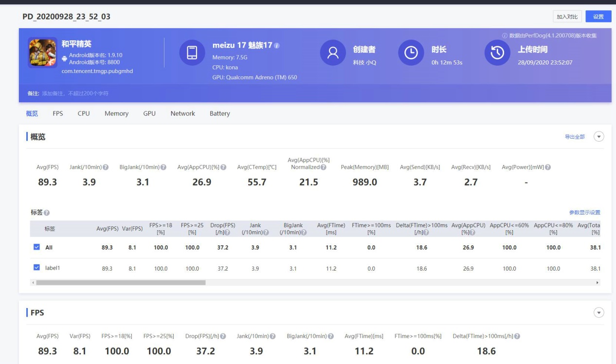Screen dimensions: 616x364
Task: Open the Memory tab
Action: pyautogui.click(x=116, y=113)
